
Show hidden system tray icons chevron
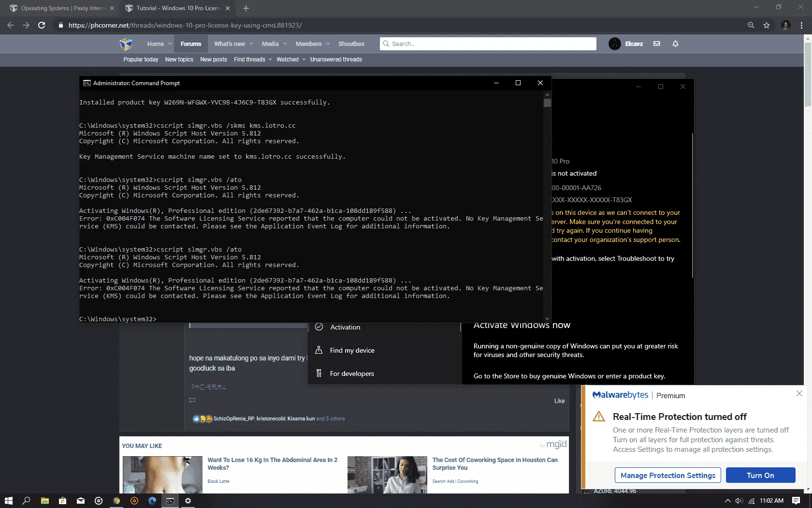coord(727,501)
